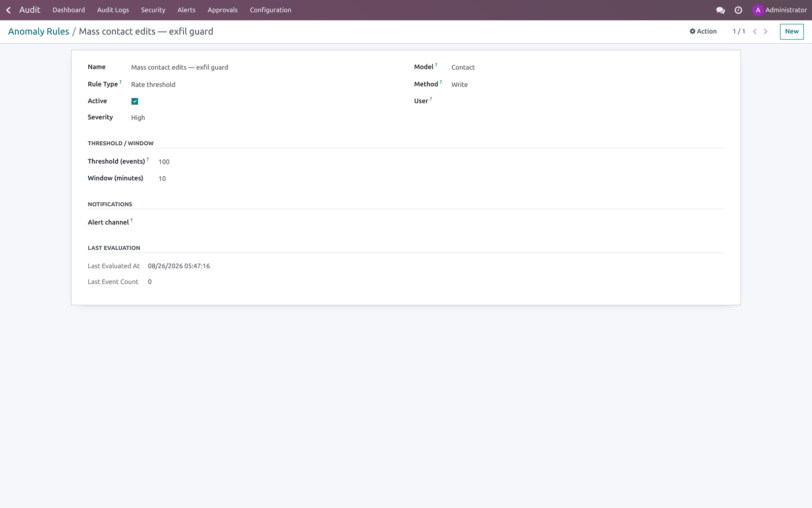Go to previous record arrow
The width and height of the screenshot is (812, 508).
tap(755, 31)
